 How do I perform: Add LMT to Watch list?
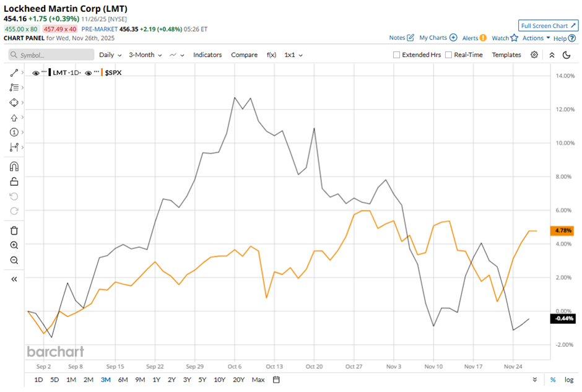point(505,38)
